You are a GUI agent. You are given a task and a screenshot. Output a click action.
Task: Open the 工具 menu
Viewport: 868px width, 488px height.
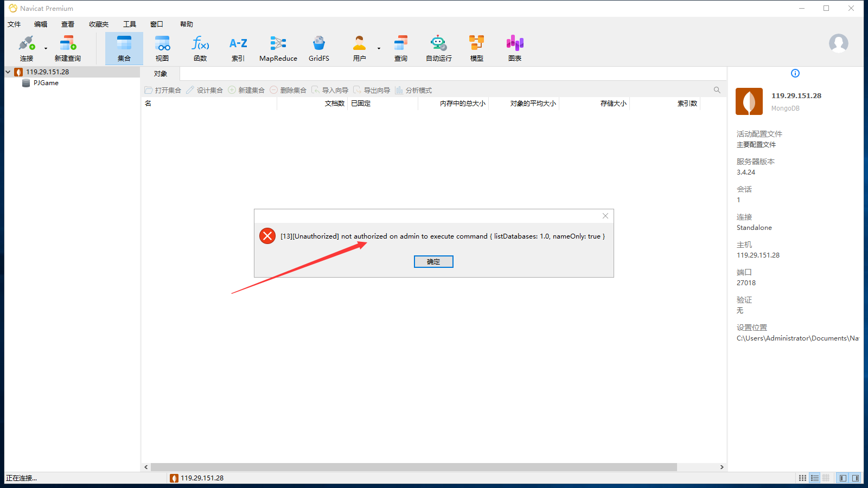tap(129, 24)
